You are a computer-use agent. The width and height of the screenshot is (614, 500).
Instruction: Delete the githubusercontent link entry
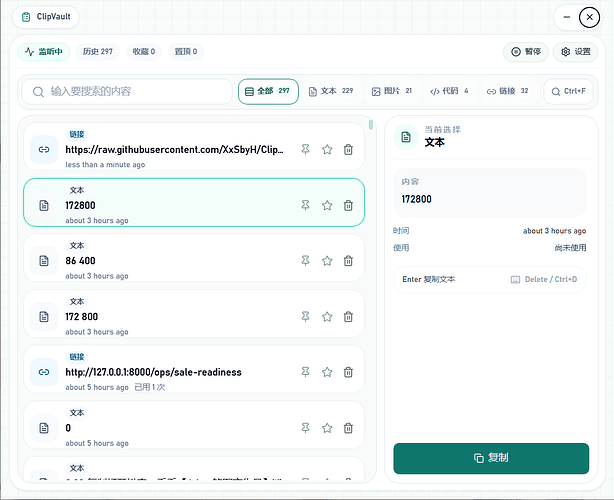(348, 149)
